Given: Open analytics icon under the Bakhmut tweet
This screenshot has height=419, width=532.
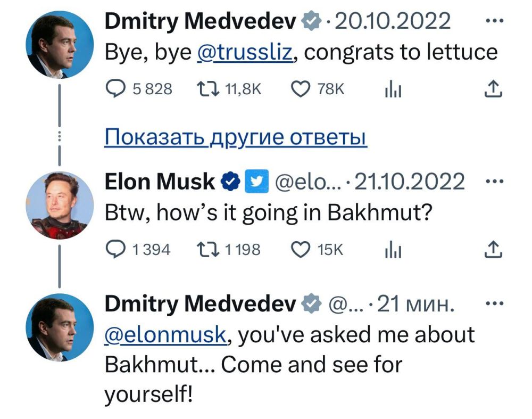Looking at the screenshot, I should (x=394, y=249).
